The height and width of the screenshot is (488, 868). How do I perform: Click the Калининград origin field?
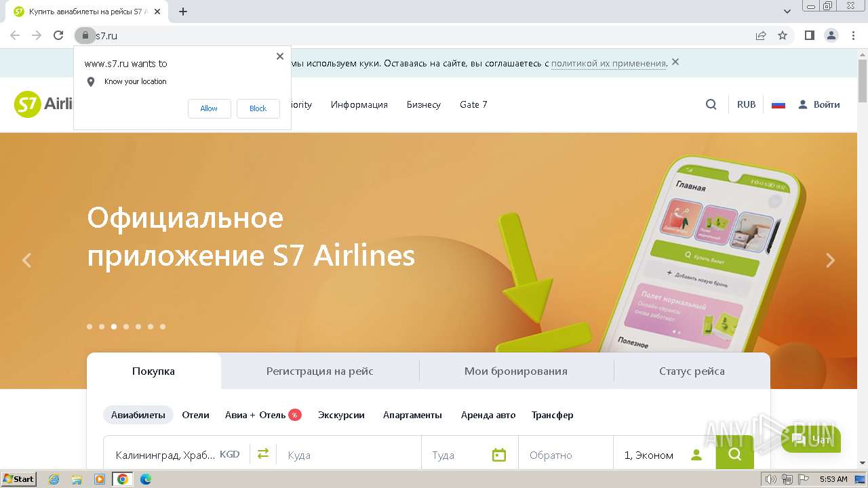(x=177, y=454)
